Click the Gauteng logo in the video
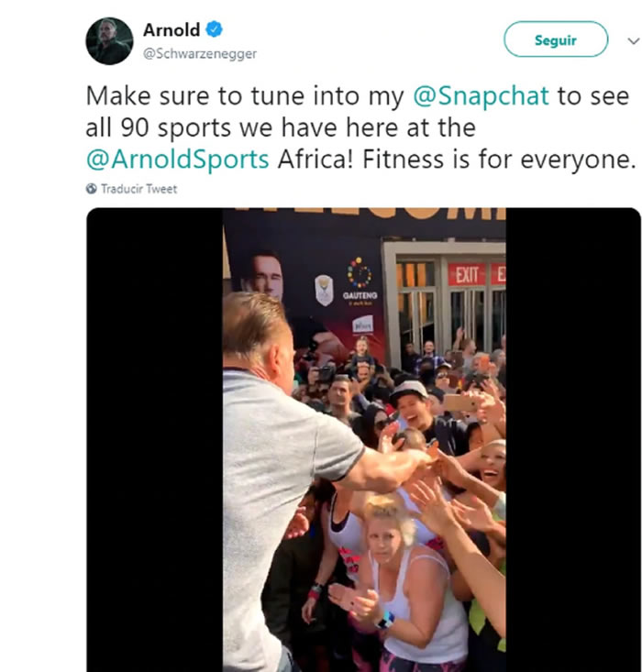Viewport: 642px width, 672px height. [x=360, y=280]
